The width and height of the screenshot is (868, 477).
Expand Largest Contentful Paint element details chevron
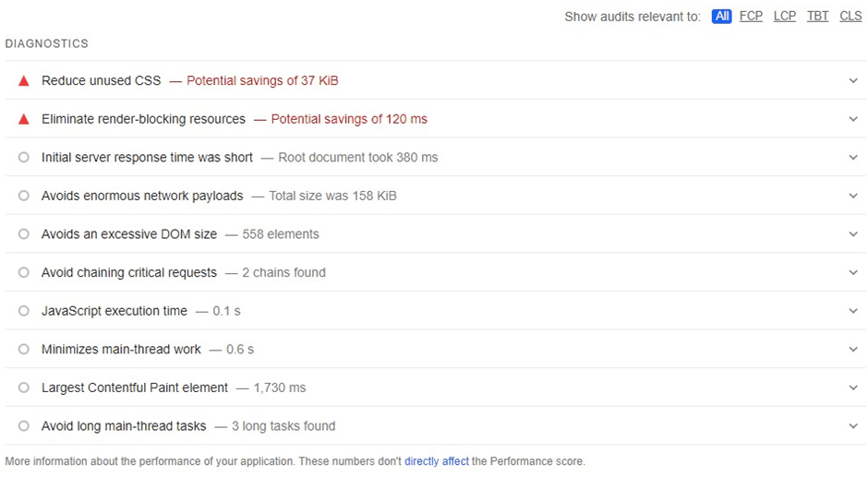coord(853,388)
